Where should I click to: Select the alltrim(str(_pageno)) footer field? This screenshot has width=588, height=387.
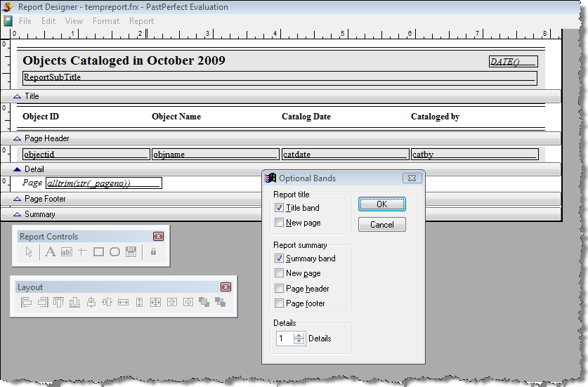tap(103, 183)
